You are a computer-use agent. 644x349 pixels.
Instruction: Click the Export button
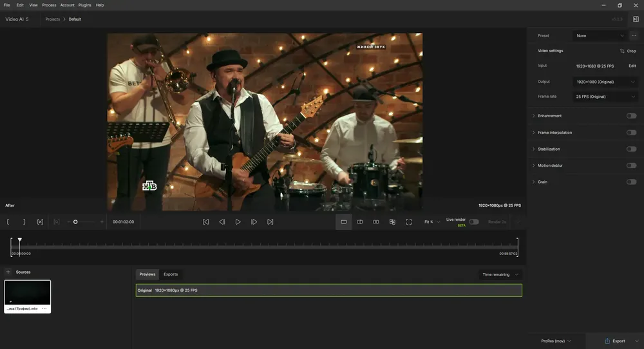pyautogui.click(x=615, y=341)
